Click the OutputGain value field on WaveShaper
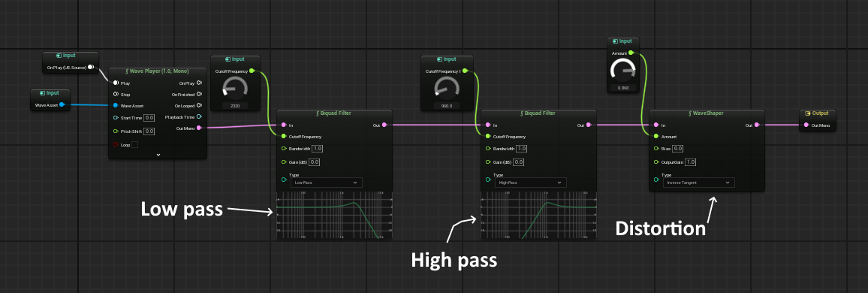The width and height of the screenshot is (868, 293). point(690,162)
